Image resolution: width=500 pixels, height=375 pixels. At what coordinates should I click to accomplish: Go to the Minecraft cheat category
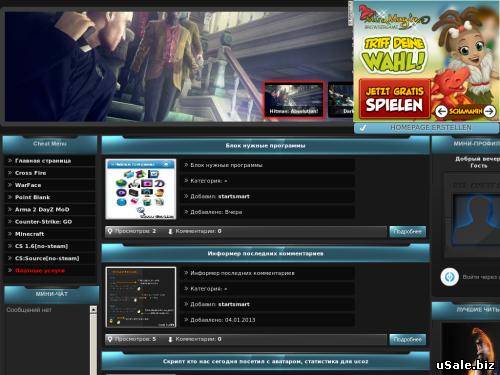[30, 234]
